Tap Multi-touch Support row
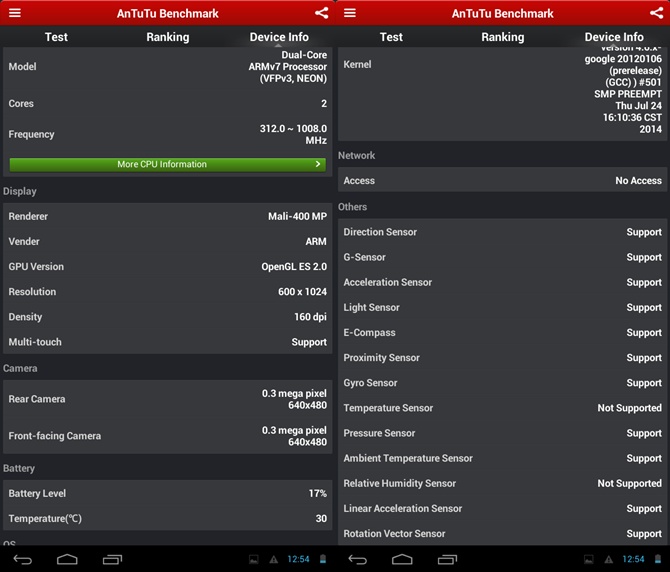The width and height of the screenshot is (670, 572). [x=168, y=342]
